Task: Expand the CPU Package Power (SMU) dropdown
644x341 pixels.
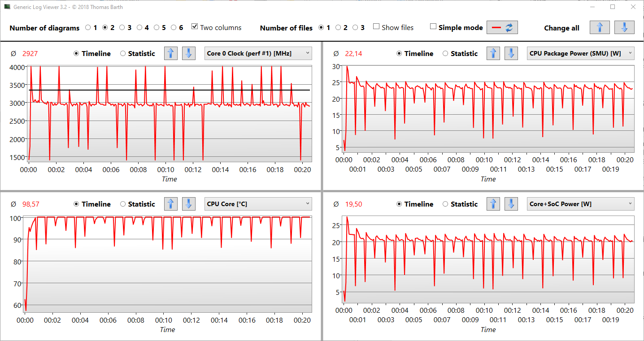Action: tap(581, 53)
